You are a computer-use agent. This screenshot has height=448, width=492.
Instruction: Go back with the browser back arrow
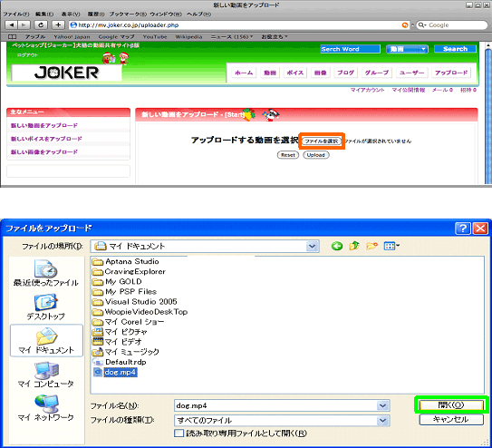coord(11,24)
